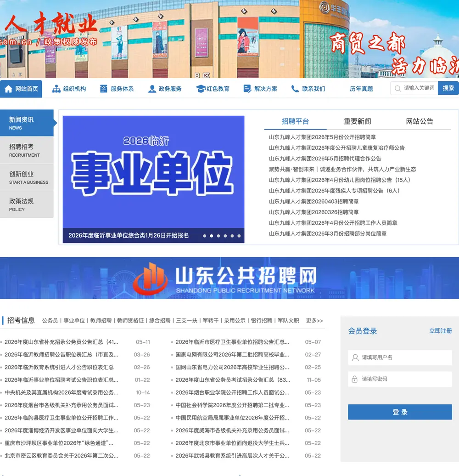Select 招聘招考 RECRUITMENT sidebar item
The image size is (459, 476).
pyautogui.click(x=27, y=150)
